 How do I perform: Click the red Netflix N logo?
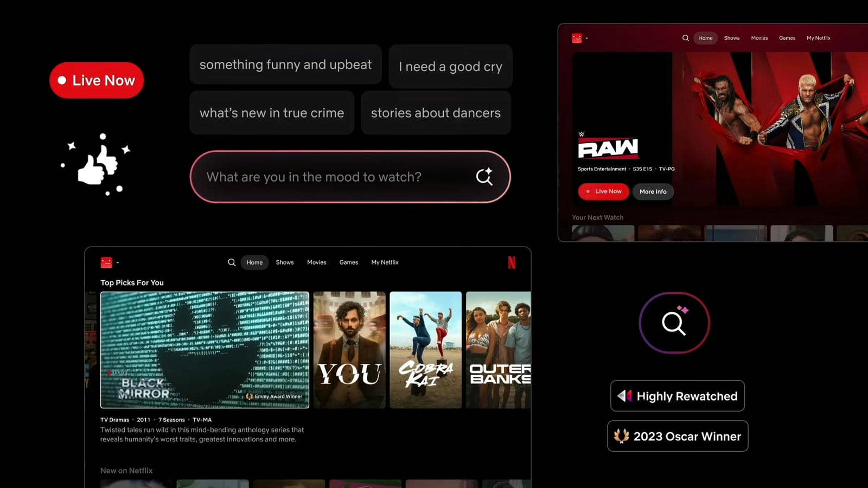click(x=512, y=262)
